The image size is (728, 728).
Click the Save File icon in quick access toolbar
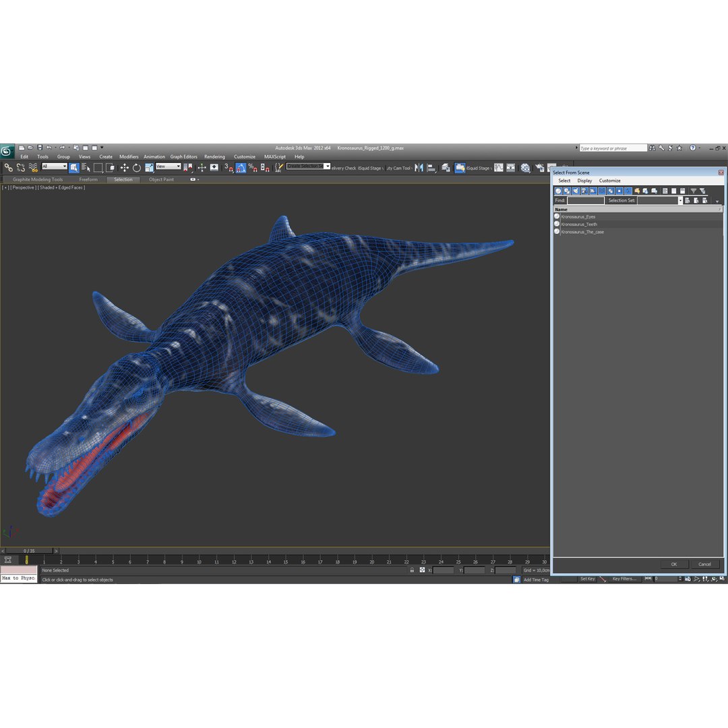(x=40, y=148)
